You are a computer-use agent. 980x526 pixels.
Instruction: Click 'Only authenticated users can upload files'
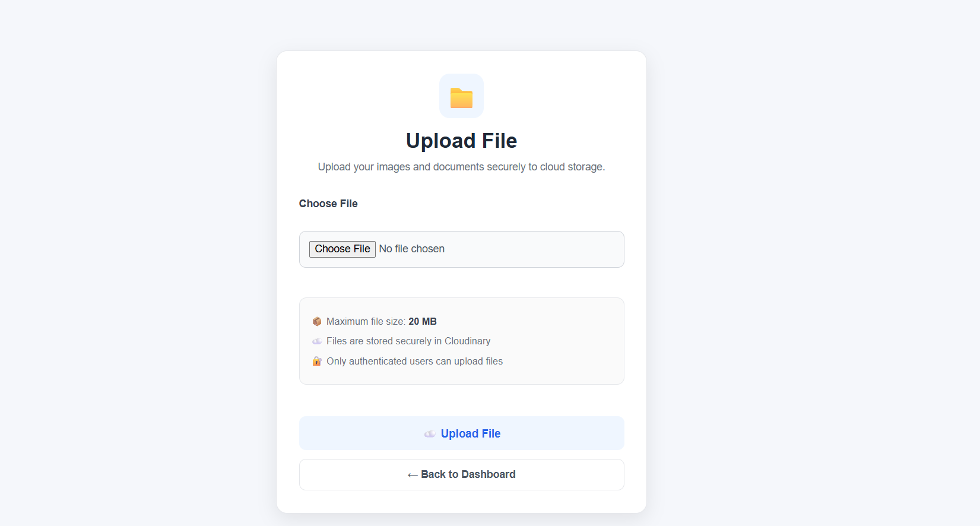point(415,361)
